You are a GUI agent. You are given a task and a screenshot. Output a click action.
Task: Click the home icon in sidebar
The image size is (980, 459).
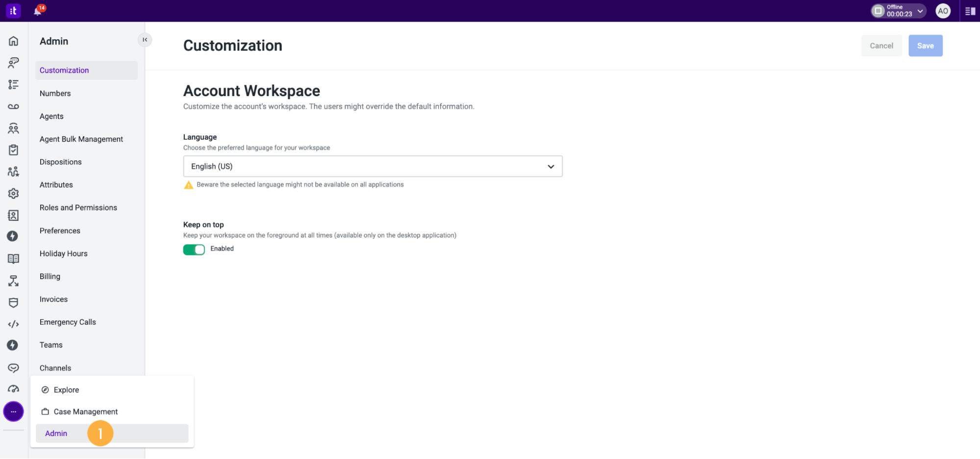pyautogui.click(x=13, y=41)
